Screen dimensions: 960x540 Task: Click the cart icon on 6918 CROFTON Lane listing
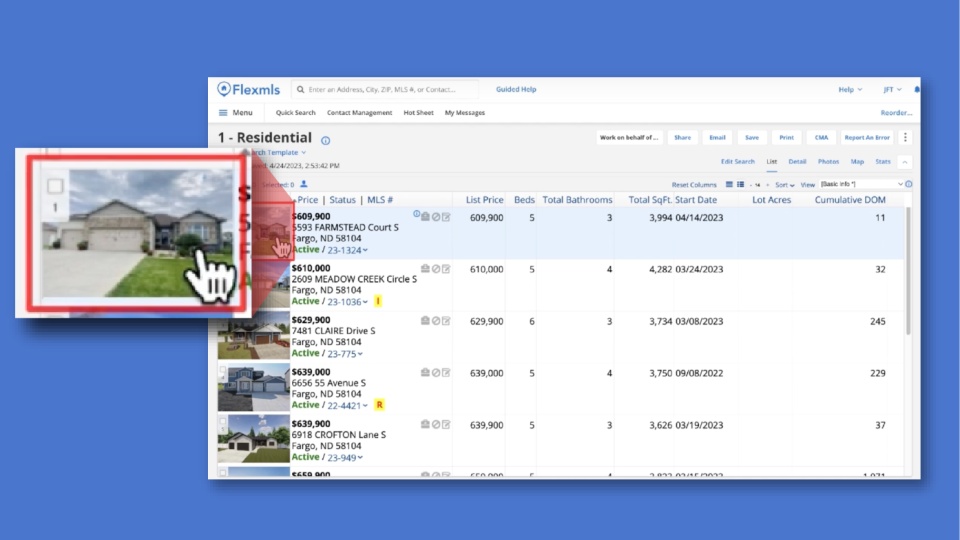pos(425,424)
